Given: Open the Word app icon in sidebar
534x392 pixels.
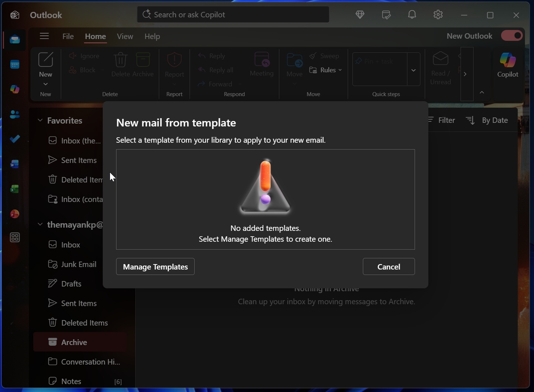Looking at the screenshot, I should tap(15, 164).
